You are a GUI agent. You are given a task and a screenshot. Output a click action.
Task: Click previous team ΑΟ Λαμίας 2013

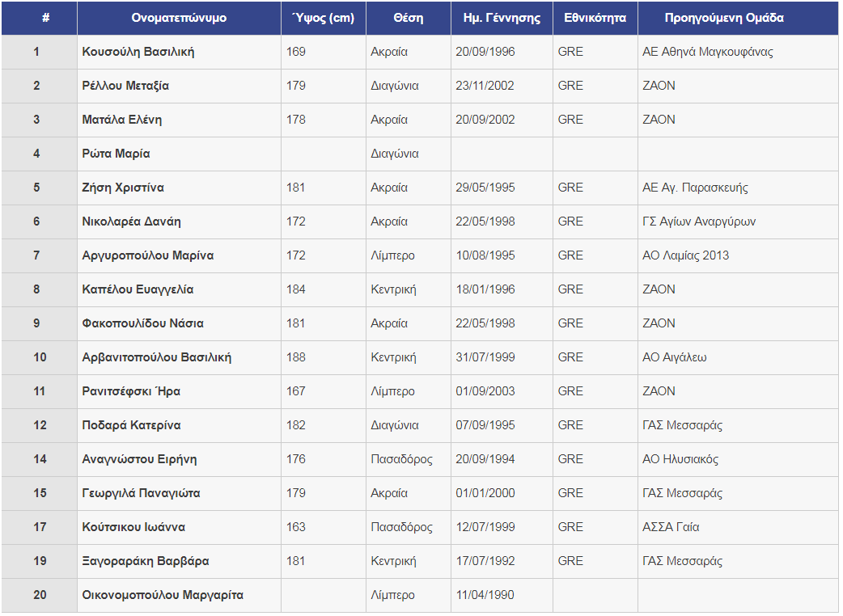[685, 255]
